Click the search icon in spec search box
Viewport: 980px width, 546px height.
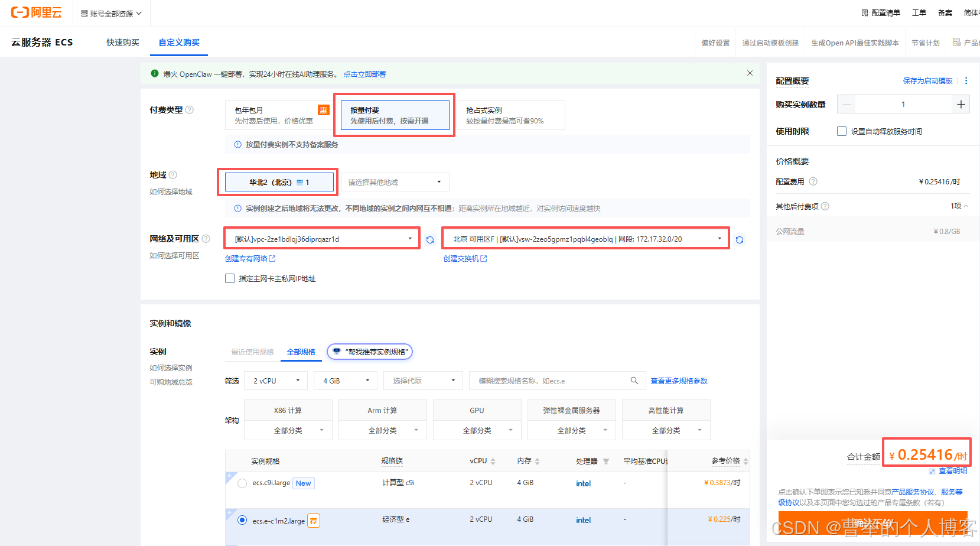point(634,381)
